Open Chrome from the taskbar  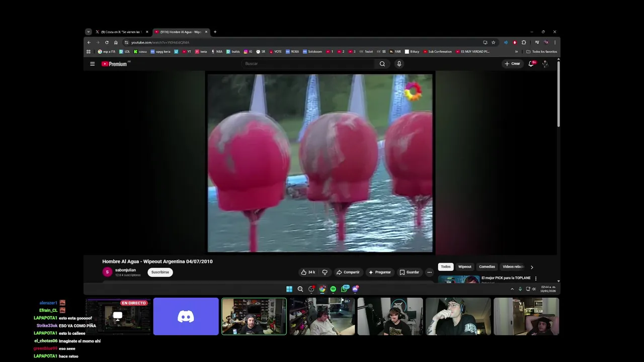322,289
